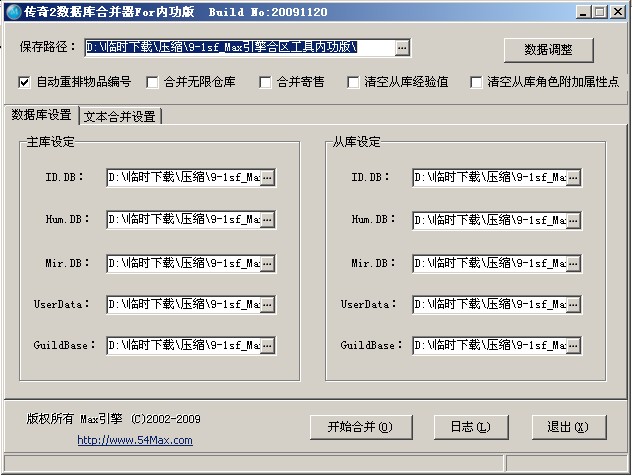632x476 pixels.
Task: Enable the 合并无限仓库 option
Action: click(153, 82)
